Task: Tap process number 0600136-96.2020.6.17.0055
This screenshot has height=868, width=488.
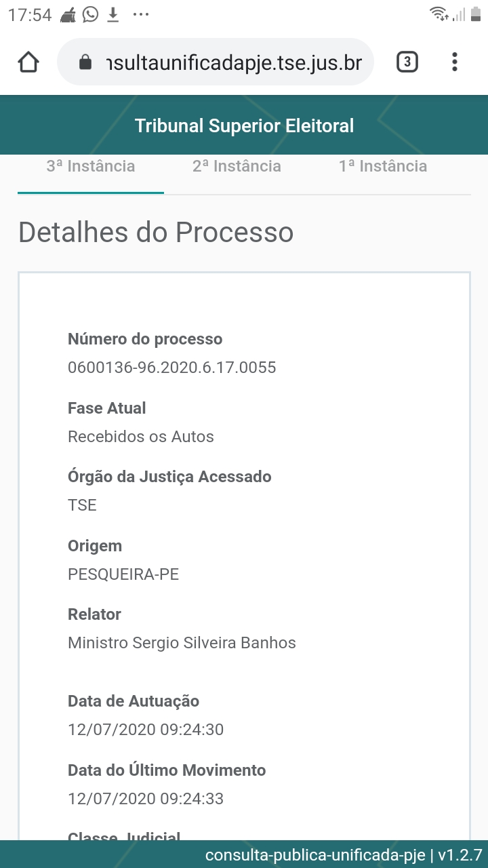Action: (x=172, y=368)
